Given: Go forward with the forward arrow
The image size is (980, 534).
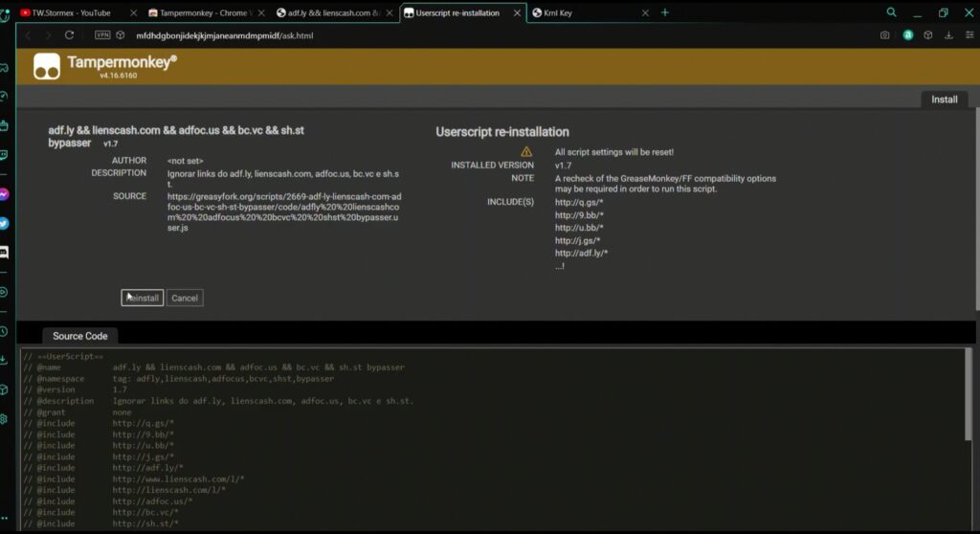Looking at the screenshot, I should coord(48,35).
